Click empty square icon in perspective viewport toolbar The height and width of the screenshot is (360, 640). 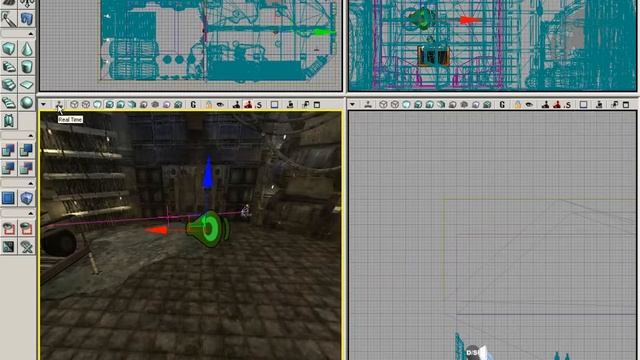pyautogui.click(x=274, y=105)
